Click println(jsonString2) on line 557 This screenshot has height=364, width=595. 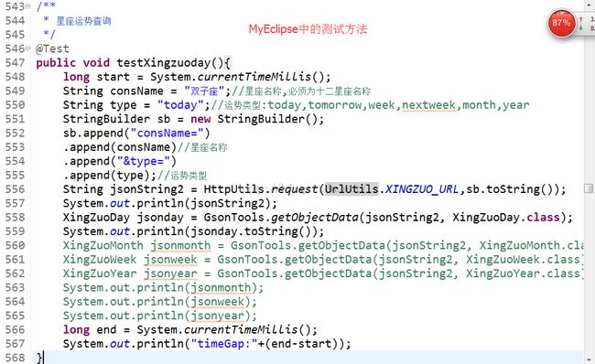tap(207, 203)
